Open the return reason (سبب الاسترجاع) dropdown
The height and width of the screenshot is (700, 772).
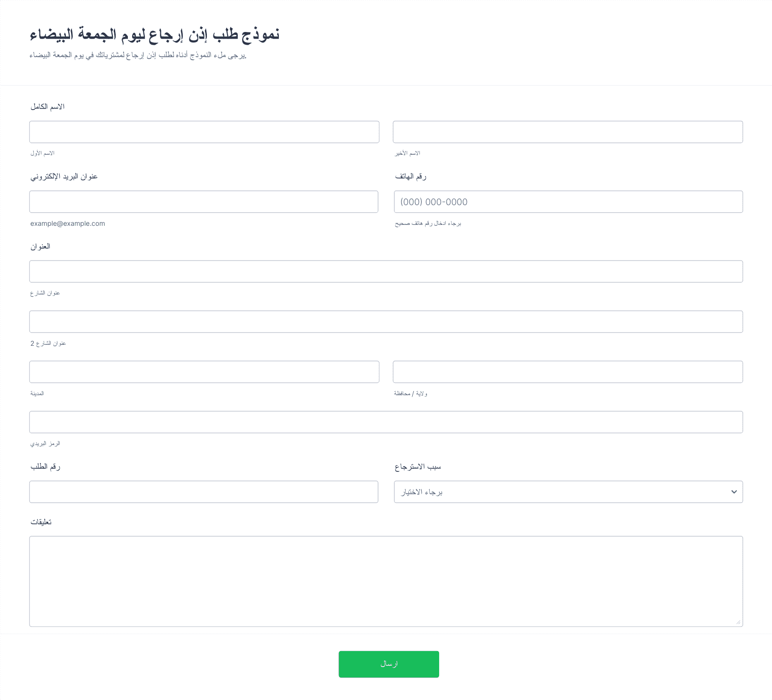[x=568, y=492]
